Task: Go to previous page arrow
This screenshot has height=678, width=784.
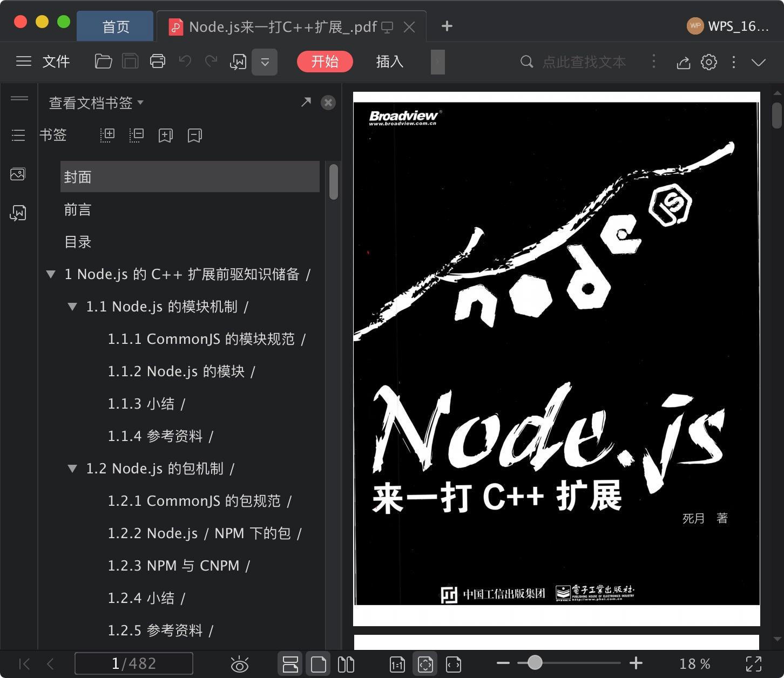Action: coord(50,663)
